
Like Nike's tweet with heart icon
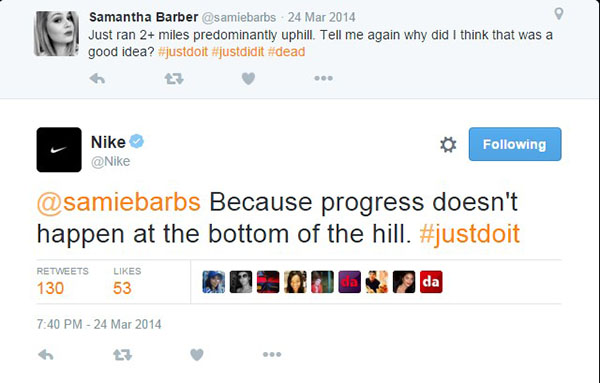point(197,355)
